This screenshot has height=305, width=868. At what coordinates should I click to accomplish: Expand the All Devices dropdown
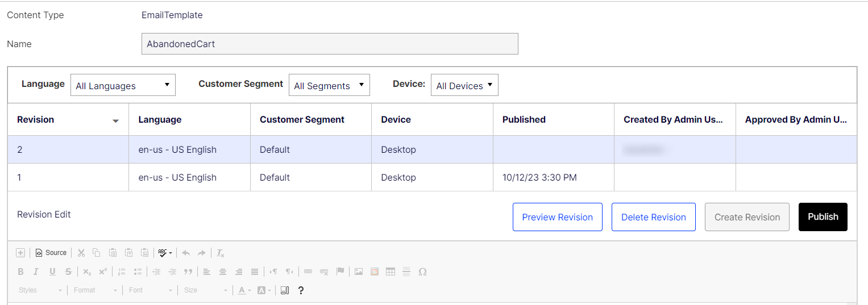[x=464, y=85]
